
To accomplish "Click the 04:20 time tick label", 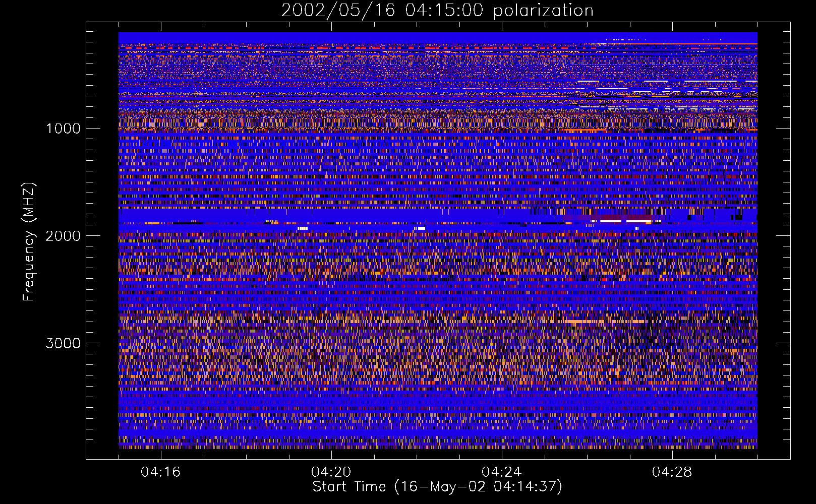I will [x=331, y=472].
